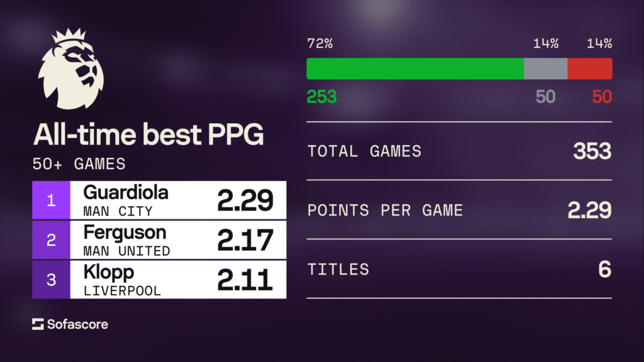Click Ferguson's 2.17 PPG value
Image resolution: width=644 pixels, height=362 pixels.
click(x=245, y=240)
